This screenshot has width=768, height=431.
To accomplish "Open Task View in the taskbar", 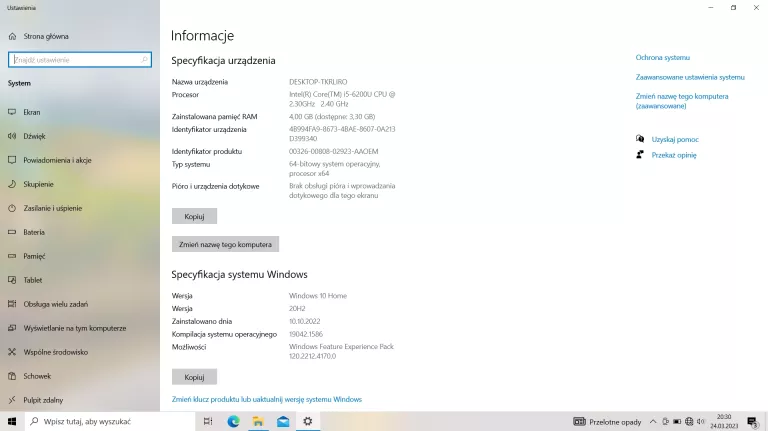I will click(208, 421).
